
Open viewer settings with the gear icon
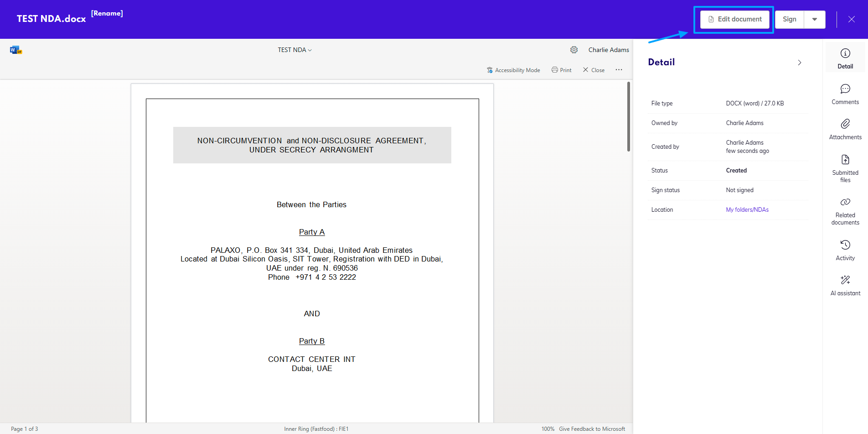pos(574,50)
